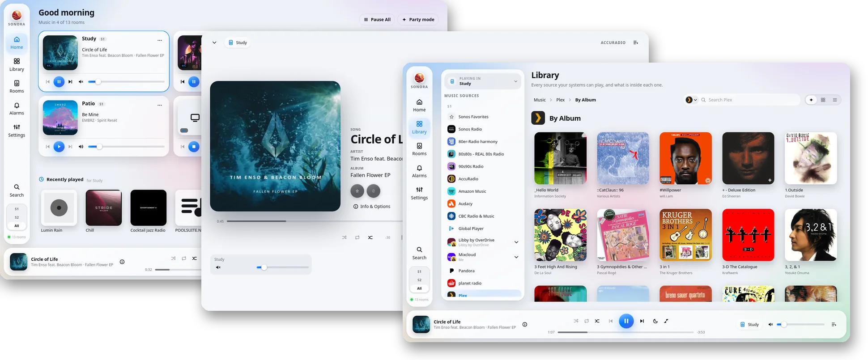Open the Study room chip in Library window's bottom bar

[749, 325]
